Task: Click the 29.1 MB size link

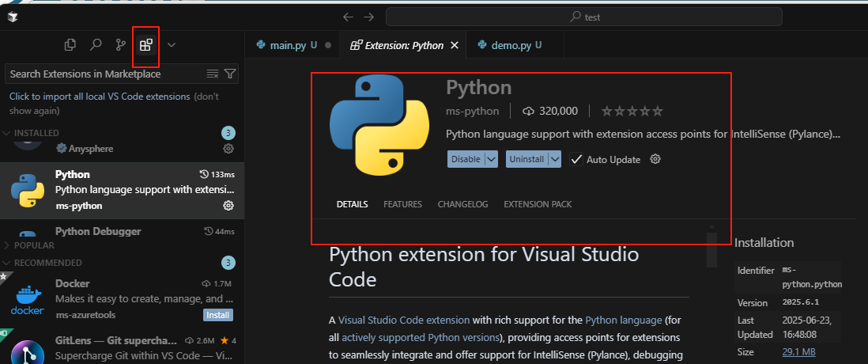Action: 798,352
